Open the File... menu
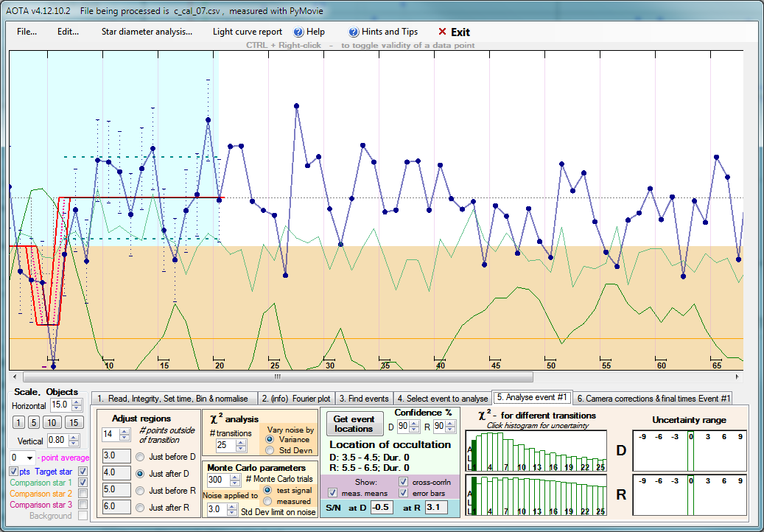 coord(27,32)
